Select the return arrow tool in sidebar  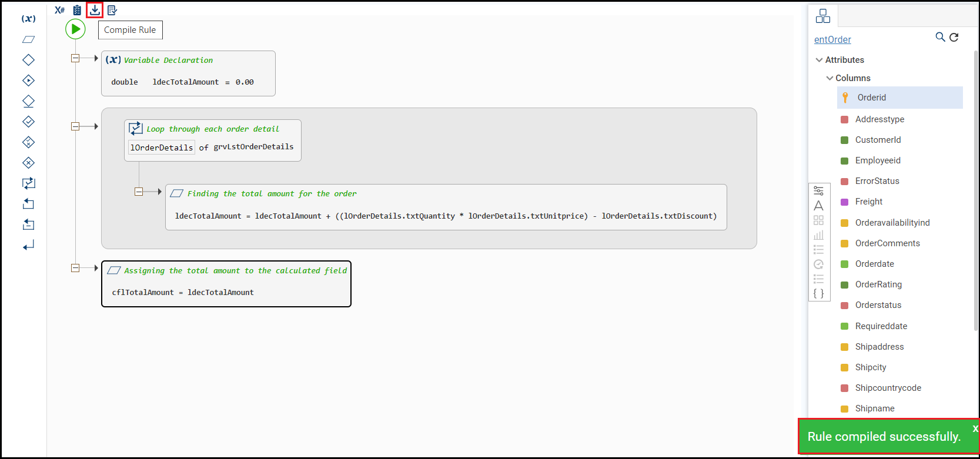point(28,245)
